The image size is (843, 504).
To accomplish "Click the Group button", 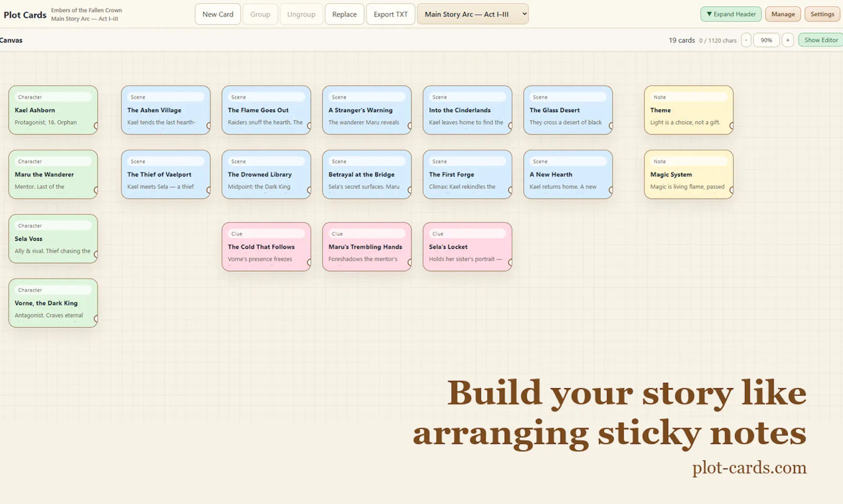I will coord(260,14).
